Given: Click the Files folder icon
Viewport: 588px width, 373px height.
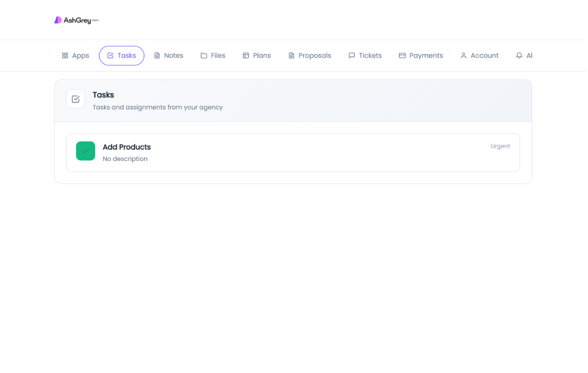Looking at the screenshot, I should coord(204,55).
